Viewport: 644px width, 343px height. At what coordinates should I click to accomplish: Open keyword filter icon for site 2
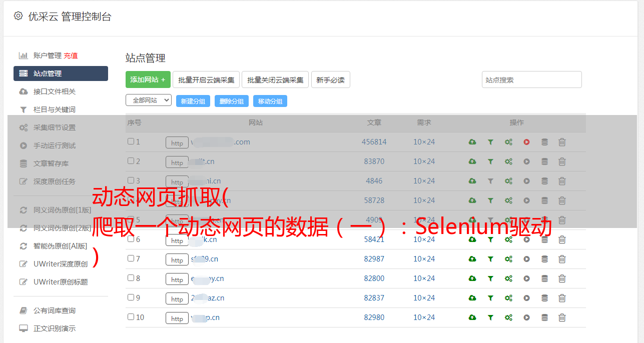pos(490,161)
